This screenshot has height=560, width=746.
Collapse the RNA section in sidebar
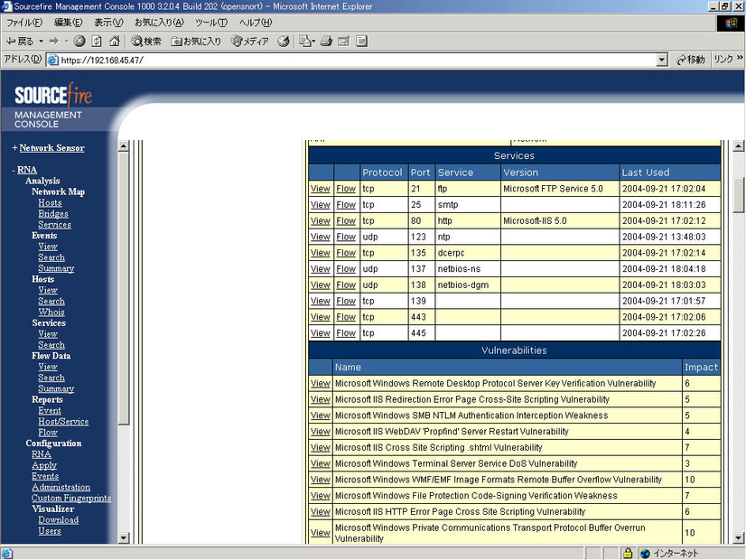[x=14, y=170]
